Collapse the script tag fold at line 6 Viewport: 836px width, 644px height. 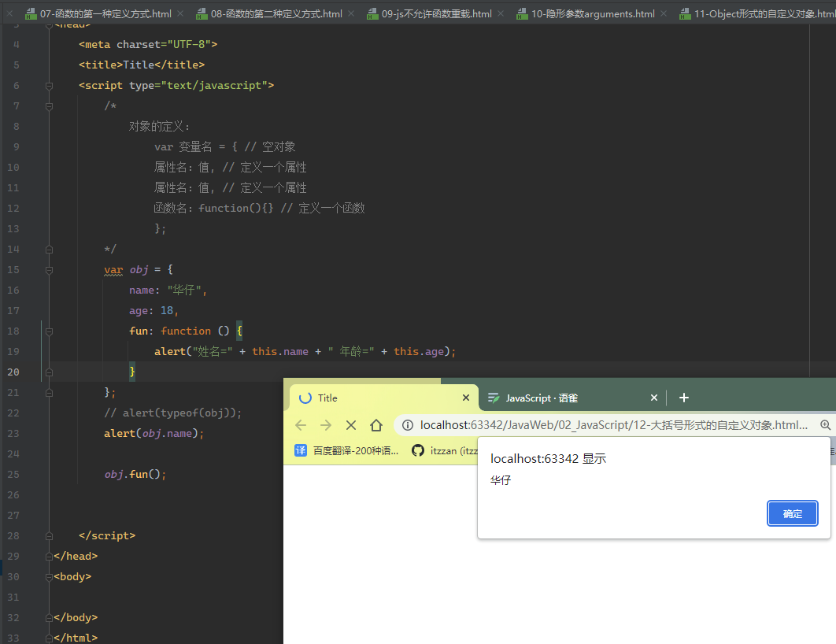click(49, 86)
